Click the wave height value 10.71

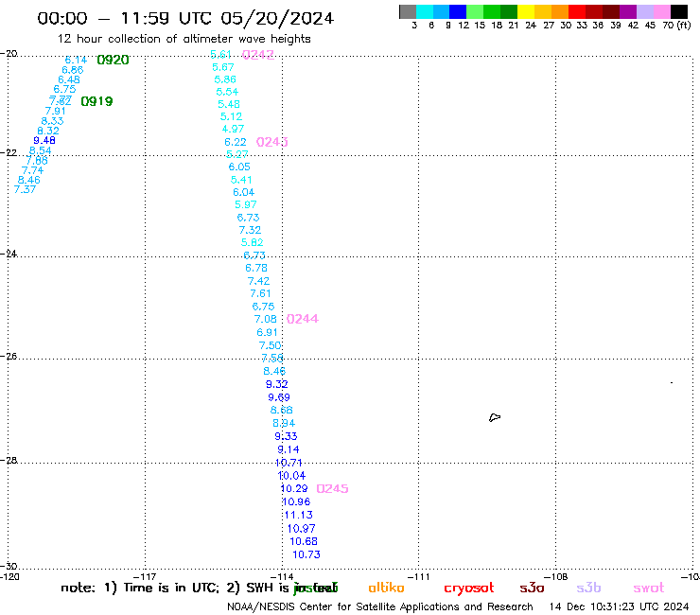[x=289, y=463]
